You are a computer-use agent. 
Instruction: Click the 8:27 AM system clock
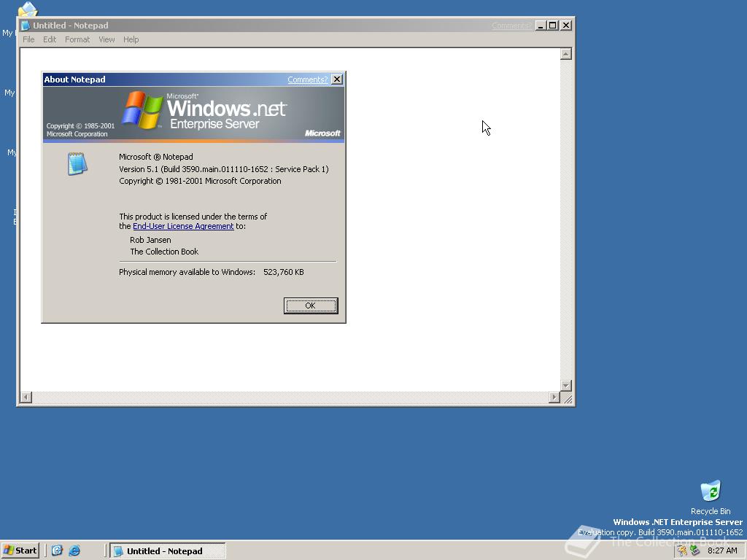722,551
